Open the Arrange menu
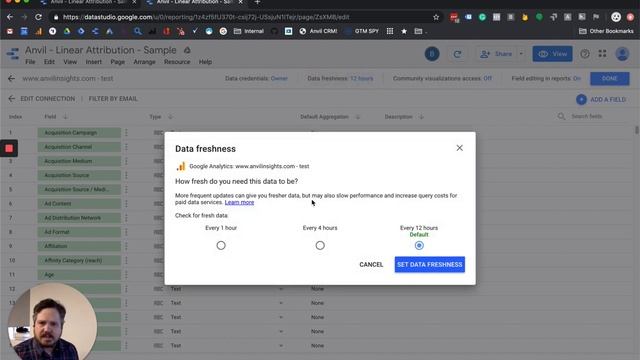 pyautogui.click(x=144, y=62)
